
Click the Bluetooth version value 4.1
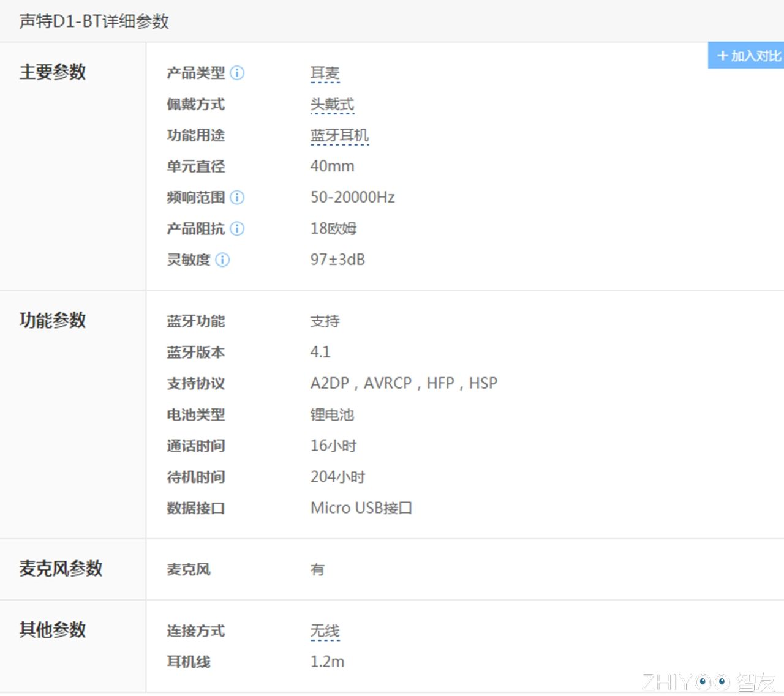tap(320, 351)
